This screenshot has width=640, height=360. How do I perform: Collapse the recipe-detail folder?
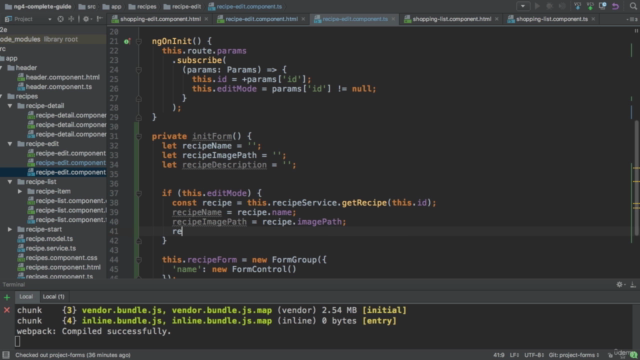[10, 106]
